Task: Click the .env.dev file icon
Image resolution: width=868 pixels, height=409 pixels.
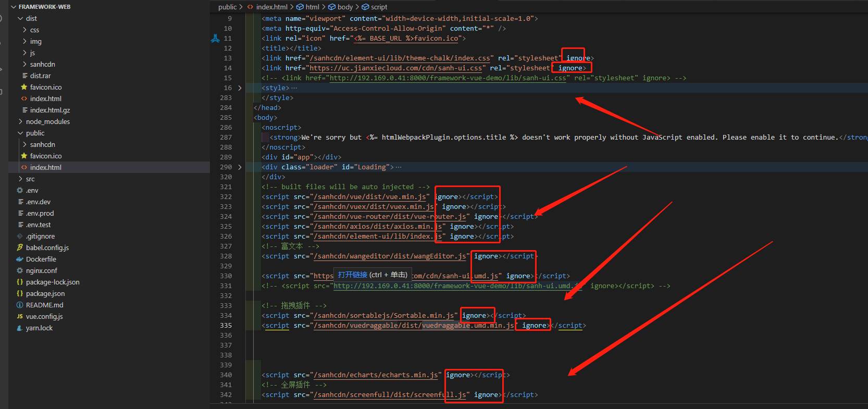Action: (x=20, y=202)
